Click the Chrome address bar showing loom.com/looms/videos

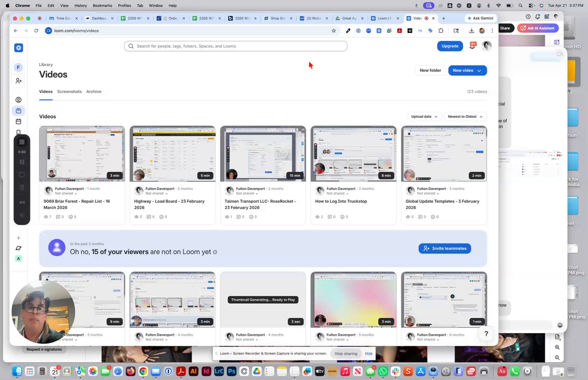[188, 31]
